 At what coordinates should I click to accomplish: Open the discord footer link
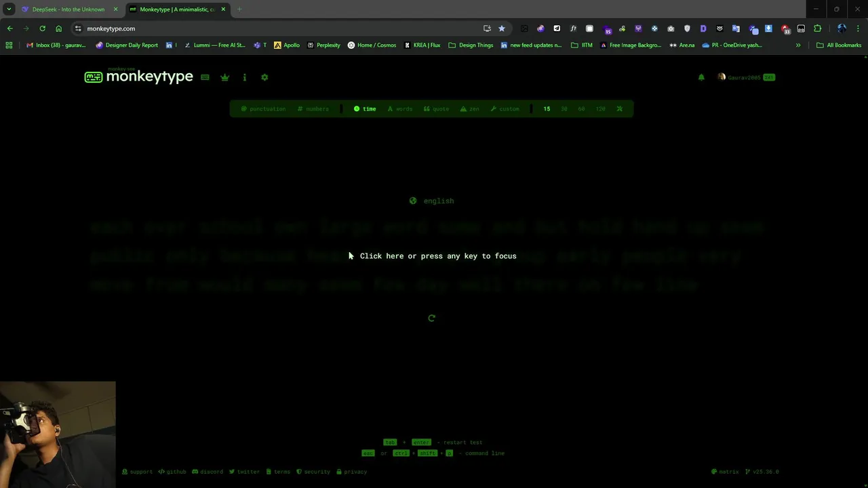click(x=208, y=472)
